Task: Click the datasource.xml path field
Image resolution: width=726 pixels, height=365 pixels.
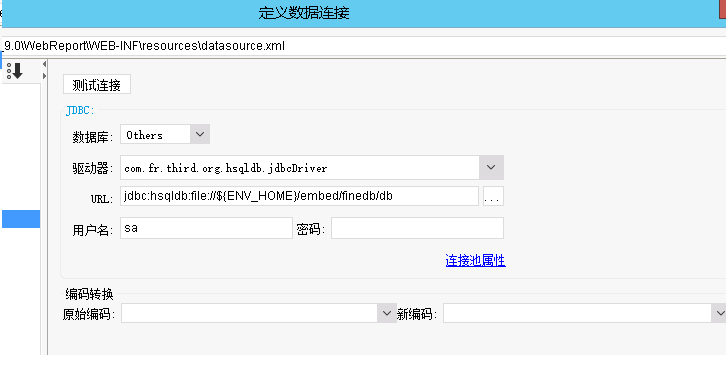Action: 363,46
